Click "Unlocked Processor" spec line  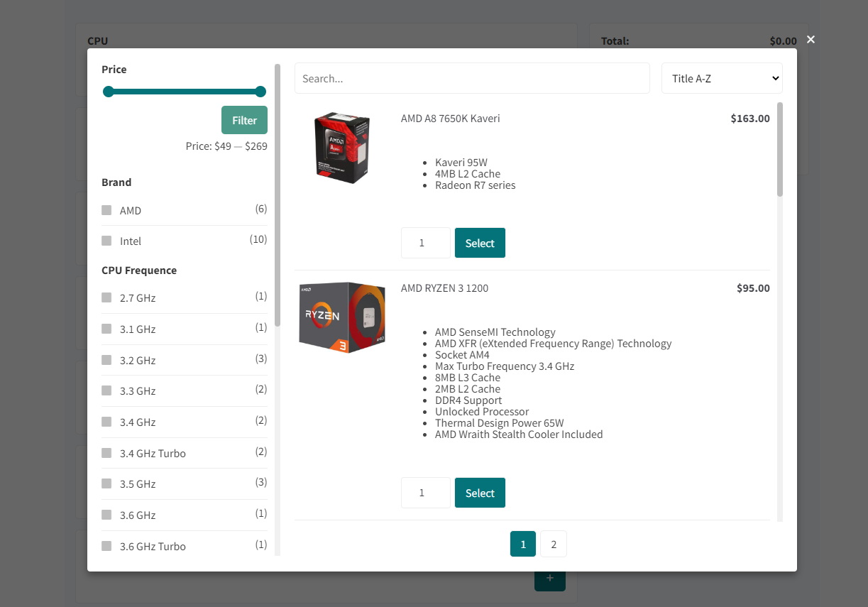click(482, 412)
